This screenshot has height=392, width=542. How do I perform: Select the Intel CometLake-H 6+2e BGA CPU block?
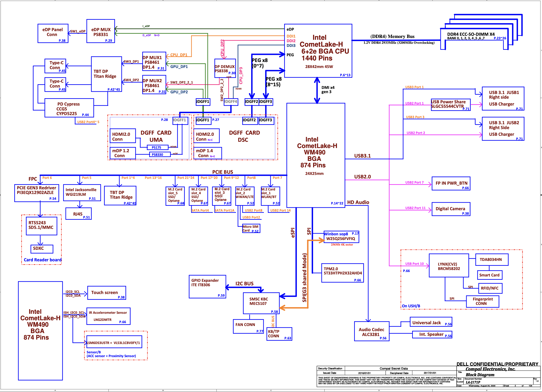pyautogui.click(x=318, y=51)
